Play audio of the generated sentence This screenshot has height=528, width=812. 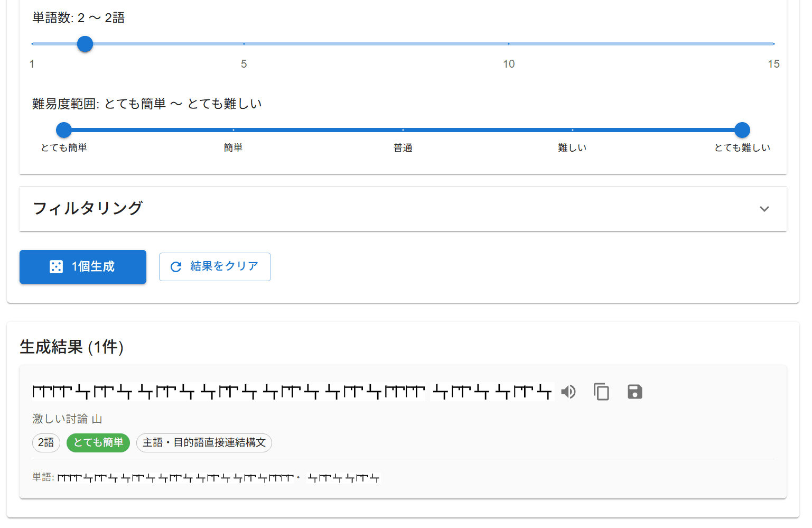click(568, 392)
